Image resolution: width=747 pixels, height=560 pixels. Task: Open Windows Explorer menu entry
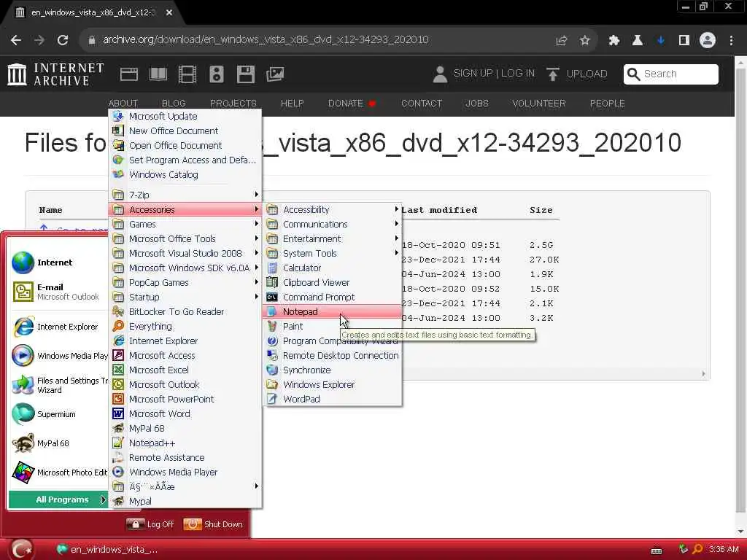pos(332,385)
